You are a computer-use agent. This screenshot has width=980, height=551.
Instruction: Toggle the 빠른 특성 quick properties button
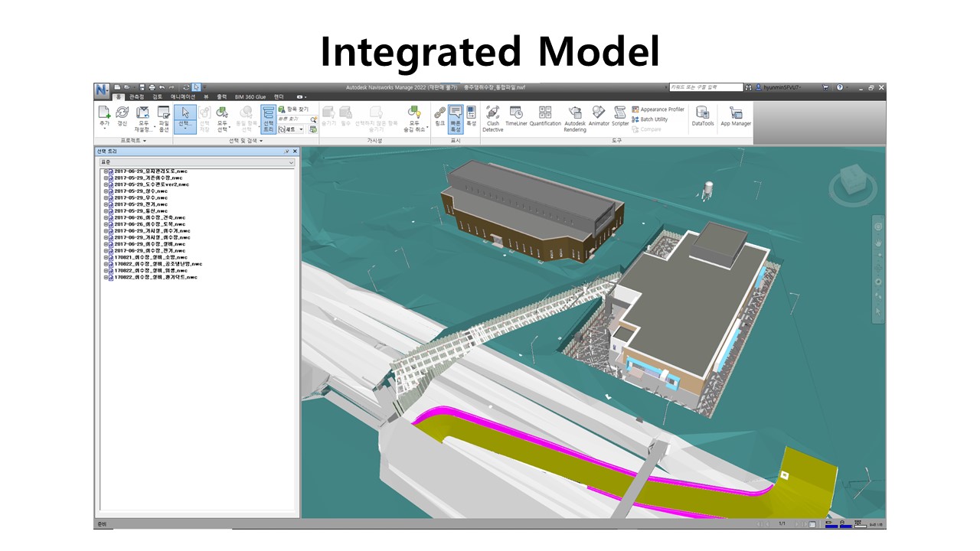point(456,119)
